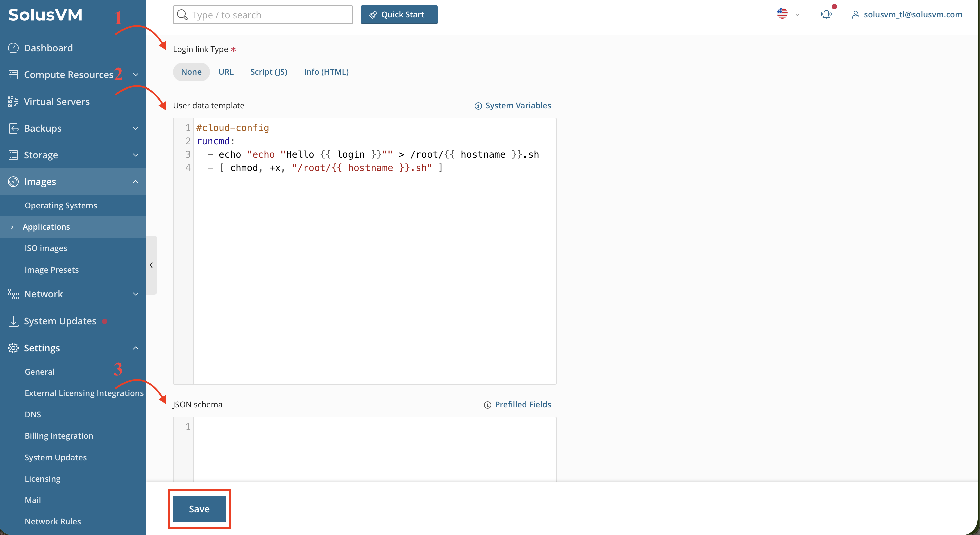Expand Storage menu chevron
This screenshot has height=535, width=980.
point(136,155)
